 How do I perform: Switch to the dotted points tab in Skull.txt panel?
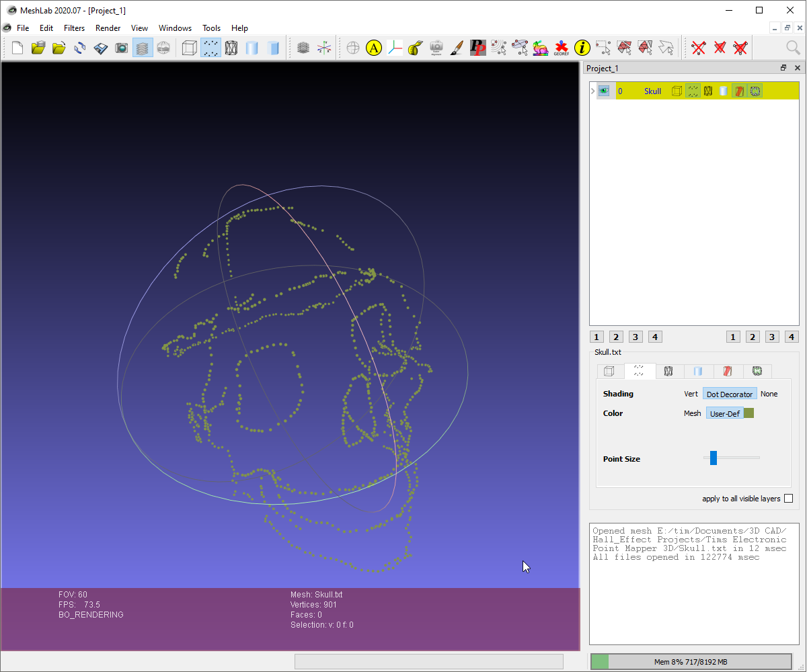[640, 371]
